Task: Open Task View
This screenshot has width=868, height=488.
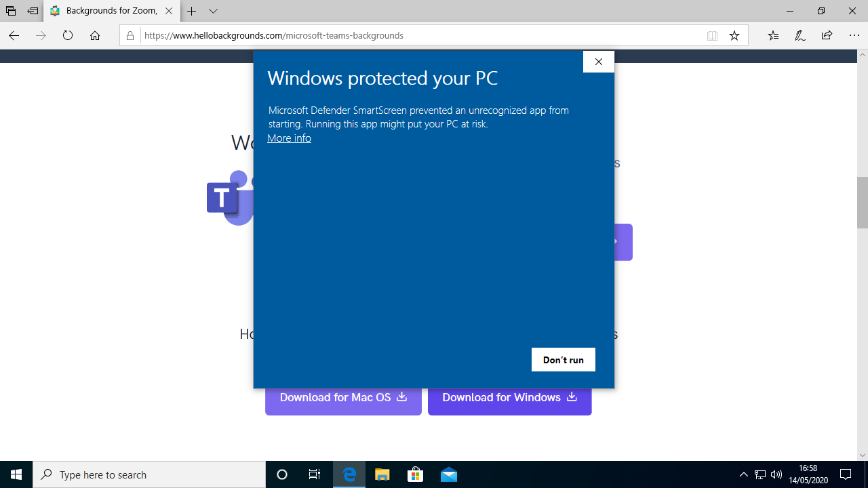Action: click(x=315, y=474)
